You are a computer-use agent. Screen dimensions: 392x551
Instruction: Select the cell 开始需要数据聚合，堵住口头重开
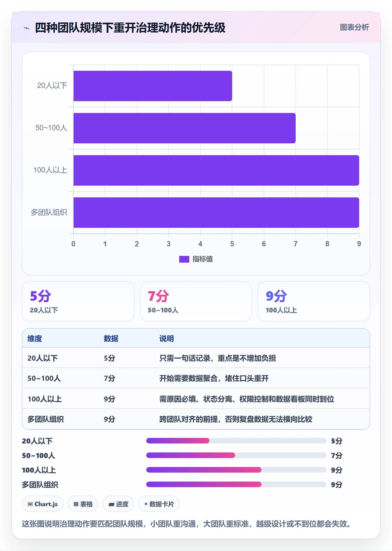(x=214, y=379)
